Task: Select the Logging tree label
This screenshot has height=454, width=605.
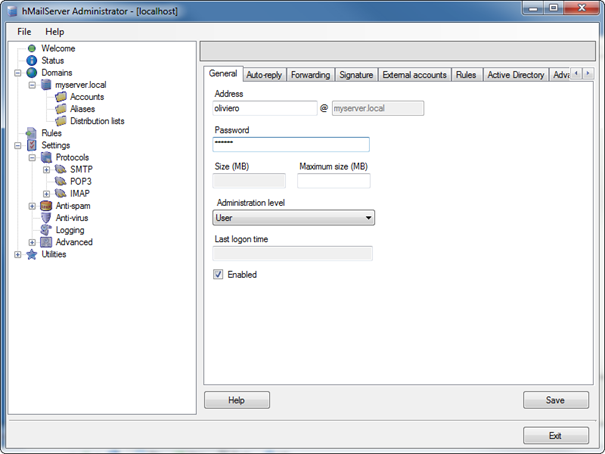Action: (x=70, y=230)
